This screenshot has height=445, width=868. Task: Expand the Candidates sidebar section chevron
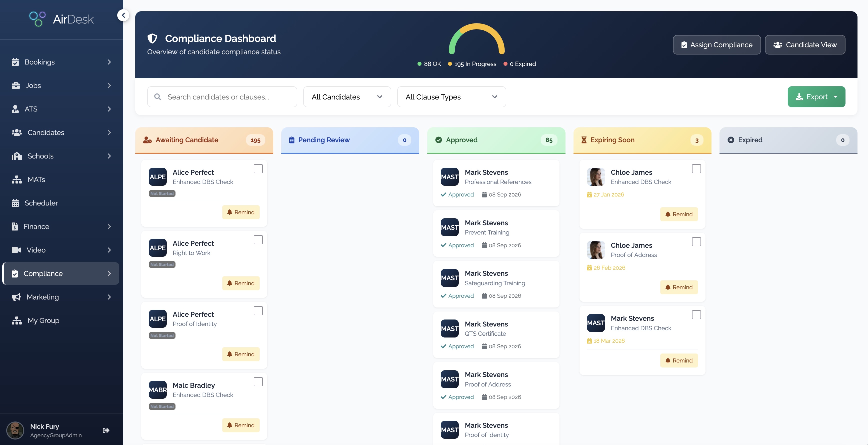point(109,132)
